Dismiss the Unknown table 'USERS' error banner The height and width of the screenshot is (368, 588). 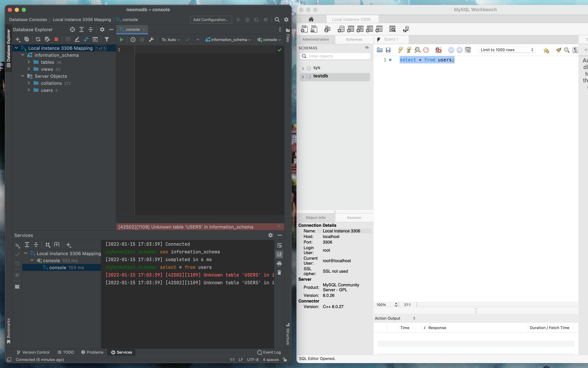coord(279,226)
